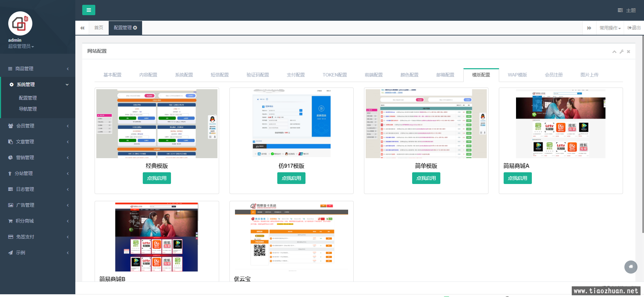Open the 导航管理 submenu item
The image size is (644, 297).
click(x=28, y=109)
